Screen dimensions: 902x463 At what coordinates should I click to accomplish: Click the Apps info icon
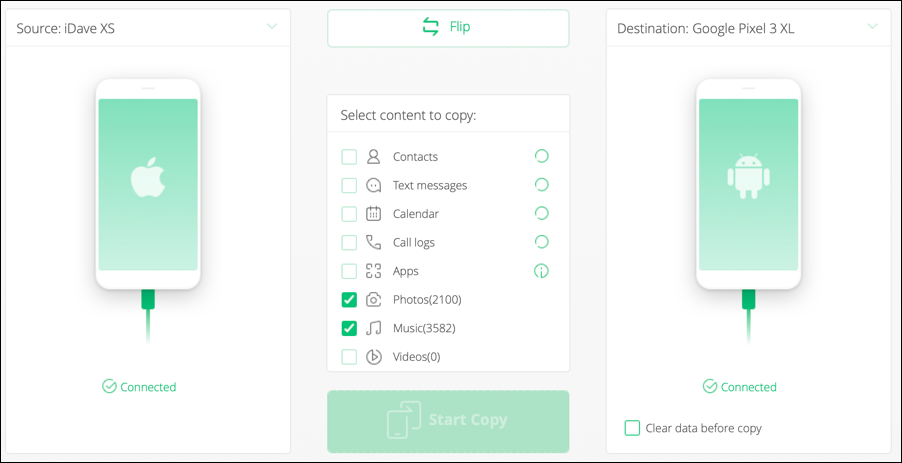pyautogui.click(x=541, y=271)
